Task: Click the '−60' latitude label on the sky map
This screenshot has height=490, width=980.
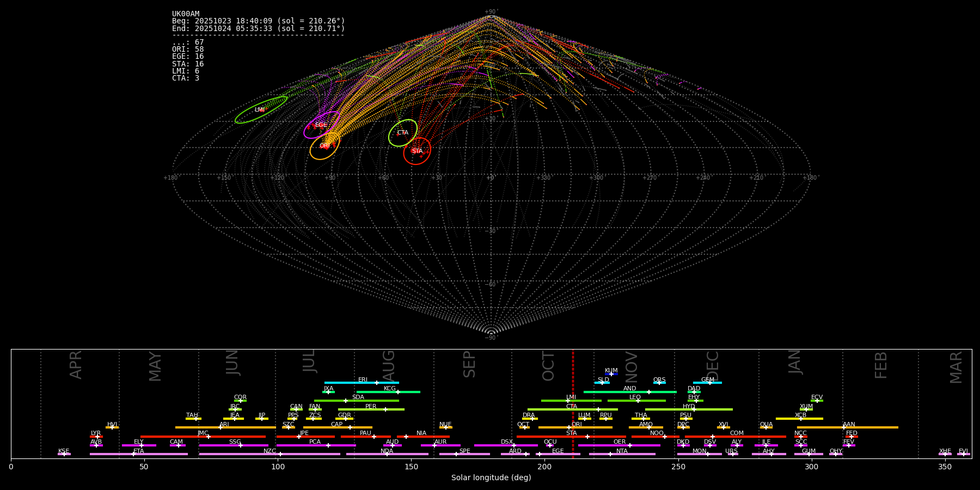Action: click(x=491, y=284)
